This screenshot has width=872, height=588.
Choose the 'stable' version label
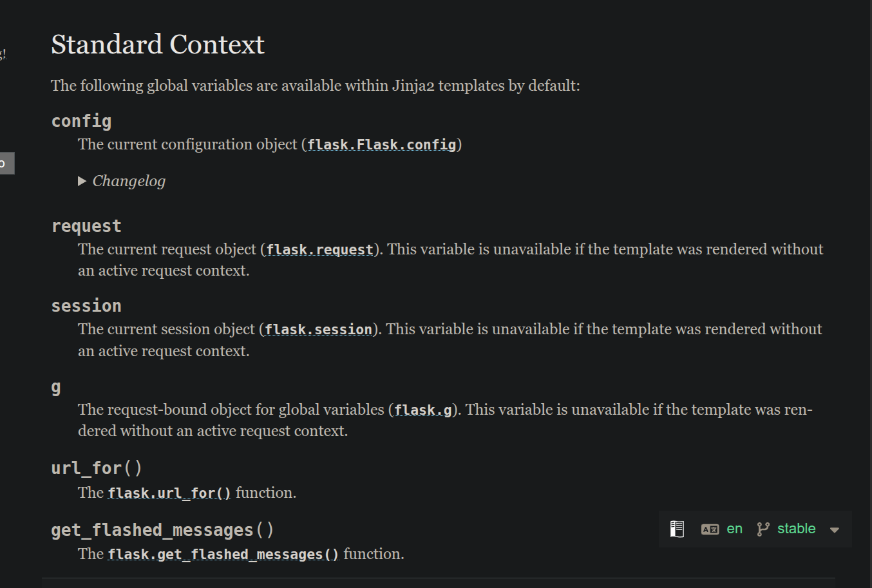coord(797,529)
